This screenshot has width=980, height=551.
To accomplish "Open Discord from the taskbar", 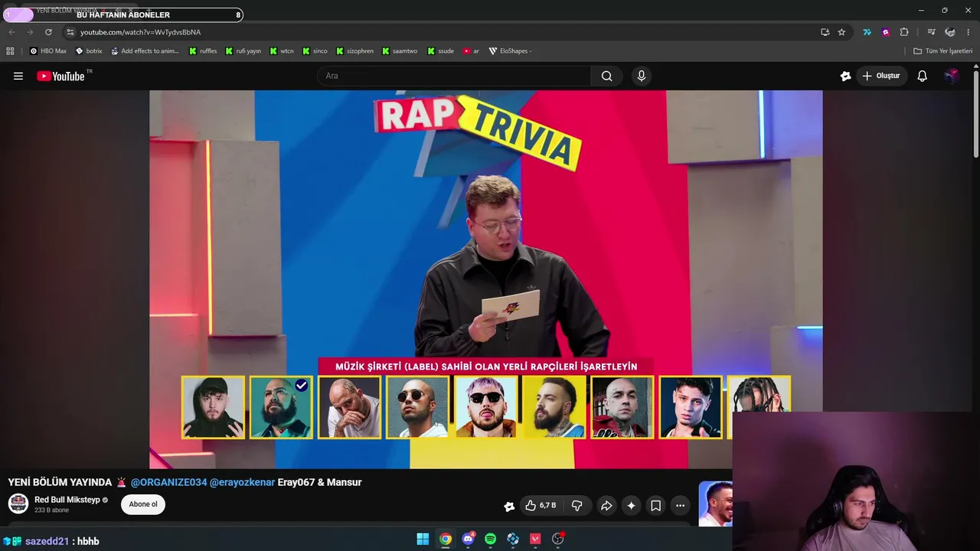I will [468, 539].
